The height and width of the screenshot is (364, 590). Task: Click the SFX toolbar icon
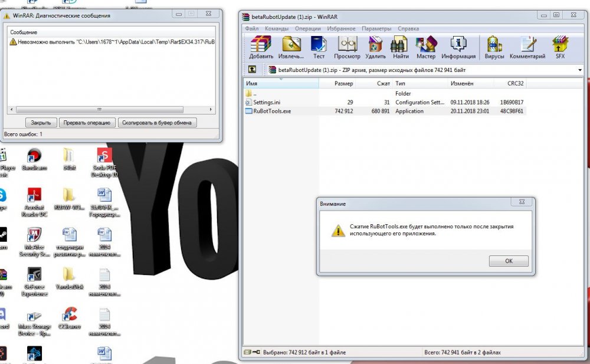click(x=559, y=46)
